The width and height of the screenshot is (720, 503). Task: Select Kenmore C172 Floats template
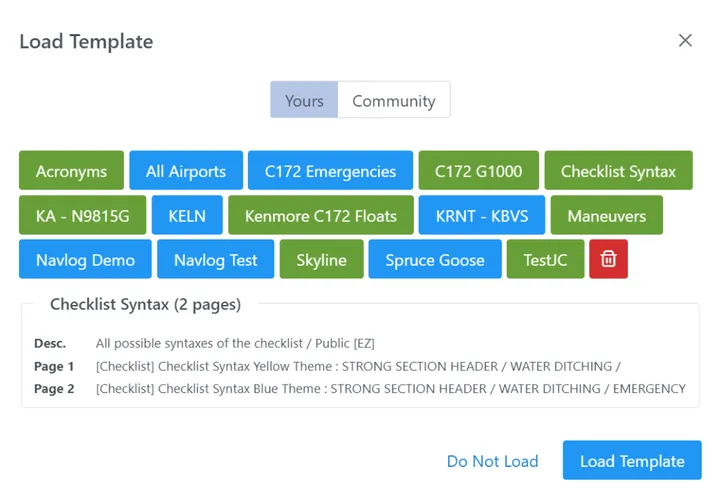point(320,215)
